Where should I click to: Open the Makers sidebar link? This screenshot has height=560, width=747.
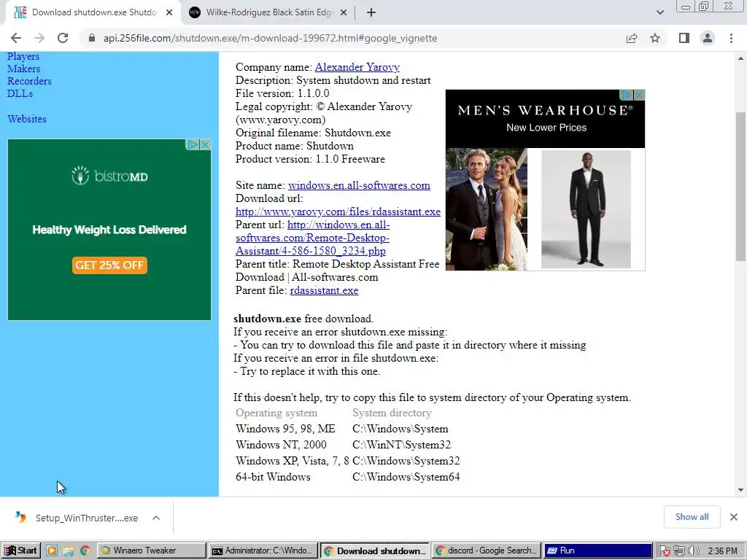pyautogui.click(x=24, y=69)
